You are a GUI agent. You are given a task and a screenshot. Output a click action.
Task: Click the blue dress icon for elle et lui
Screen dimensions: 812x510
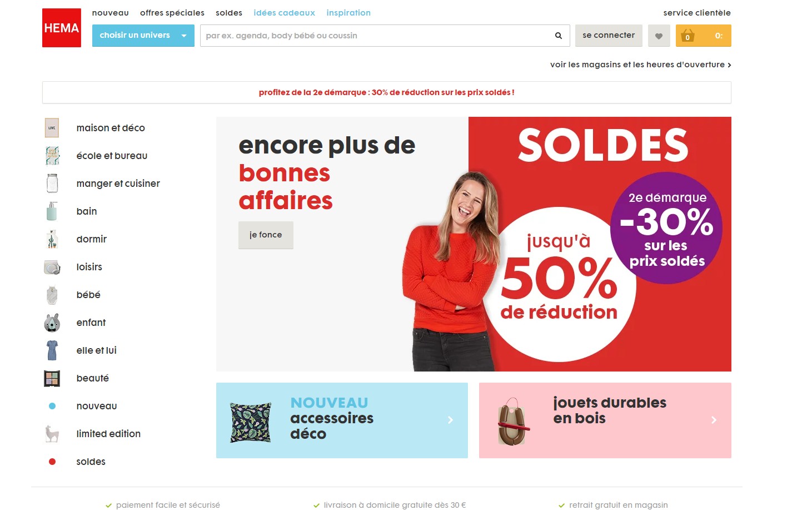coord(52,350)
